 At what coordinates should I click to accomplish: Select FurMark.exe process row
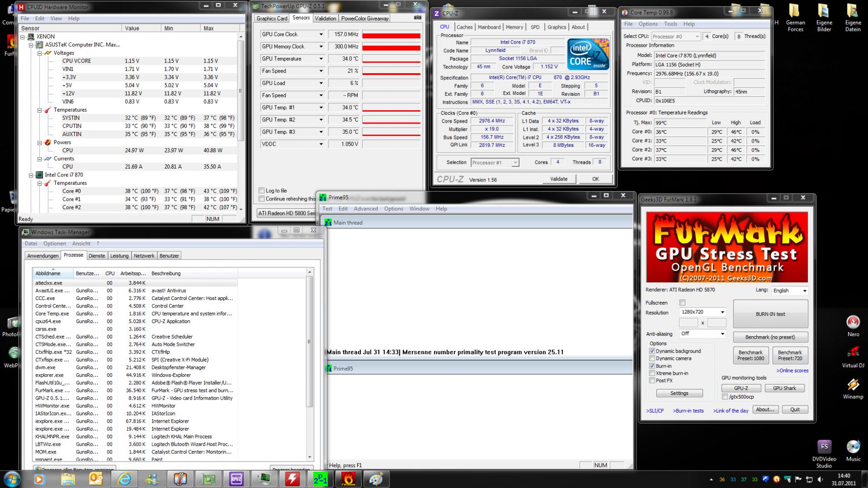(x=135, y=391)
